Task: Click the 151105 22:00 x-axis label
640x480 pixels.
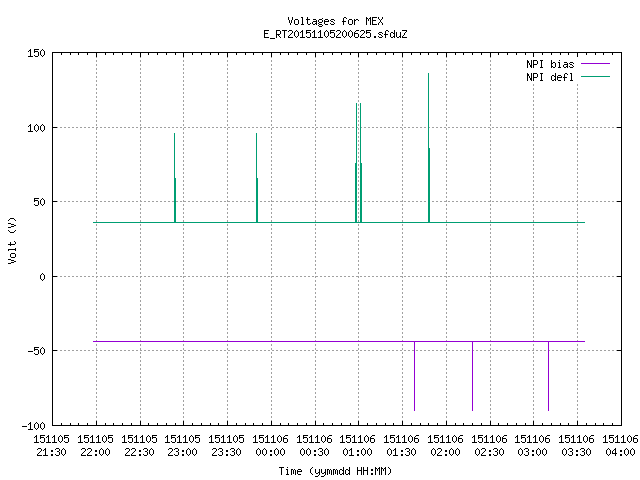Action: point(96,446)
